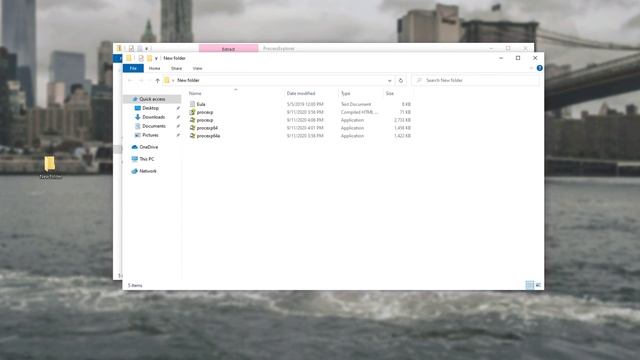Go back with the left arrow button
The image size is (640, 360).
(130, 80)
